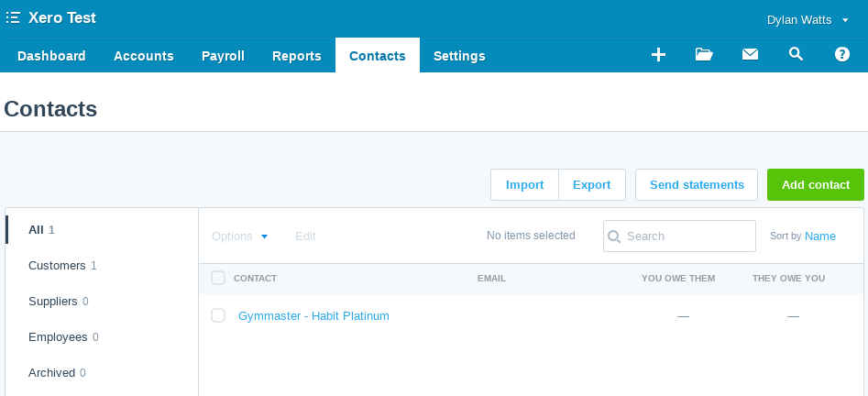Tick the select-all contacts checkbox
The height and width of the screenshot is (396, 868).
click(218, 278)
